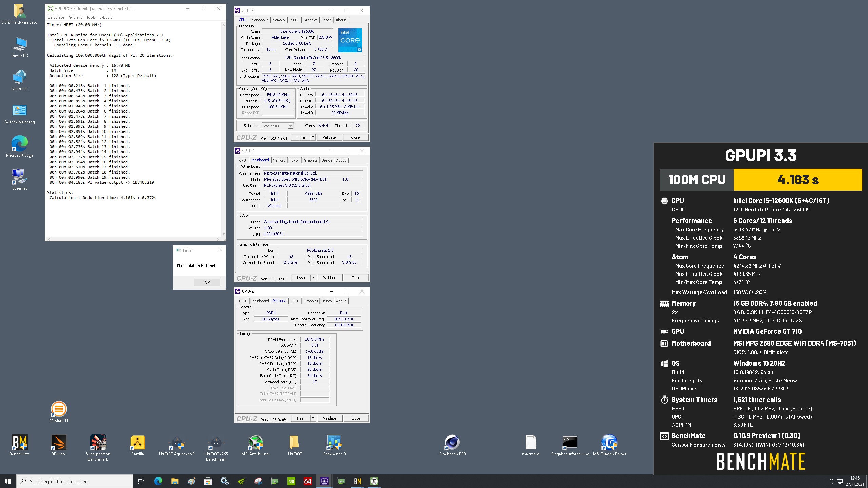Click the network icon in system tray
This screenshot has height=488, width=868.
(x=840, y=481)
